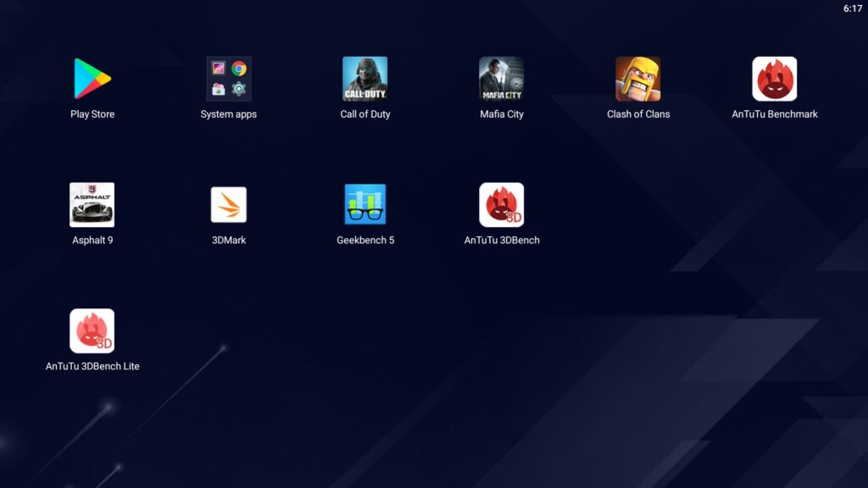868x488 pixels.
Task: Open the AnTuTu Benchmark app
Action: [x=775, y=79]
